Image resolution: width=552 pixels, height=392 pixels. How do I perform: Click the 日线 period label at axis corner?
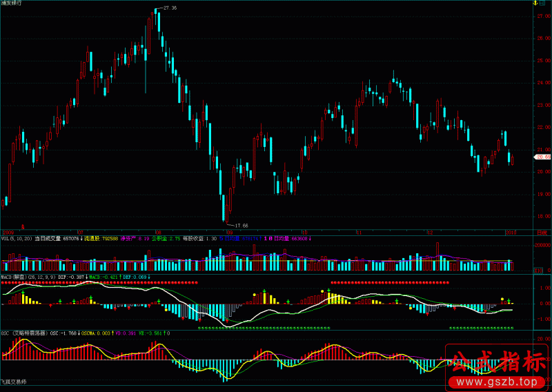542,233
